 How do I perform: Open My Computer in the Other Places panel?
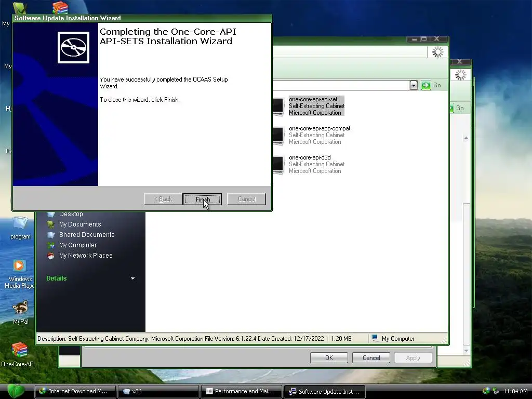[78, 245]
